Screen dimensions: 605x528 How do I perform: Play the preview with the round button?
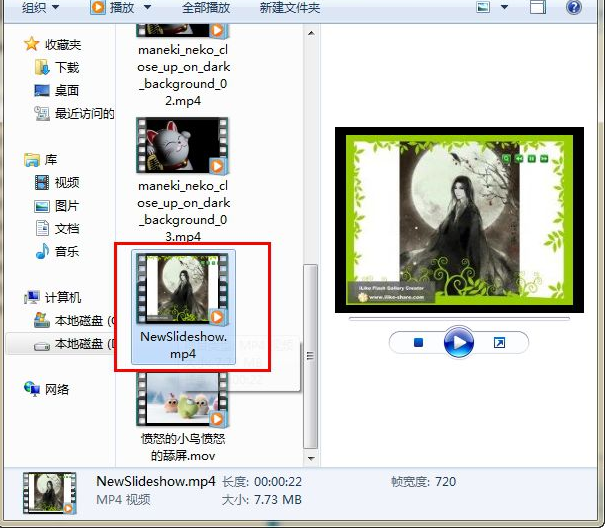point(458,342)
